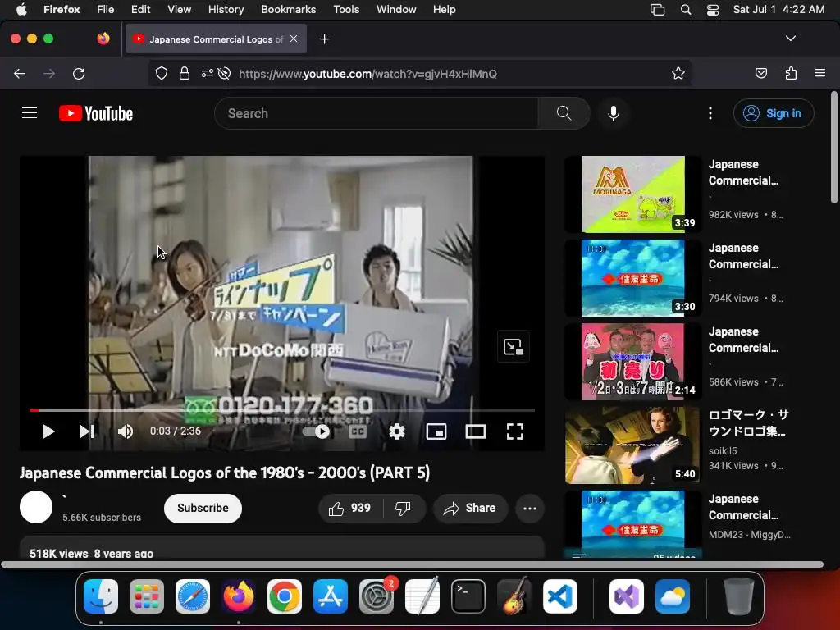Open the 3:30 blue sky thumbnail
The image size is (840, 630).
point(632,278)
